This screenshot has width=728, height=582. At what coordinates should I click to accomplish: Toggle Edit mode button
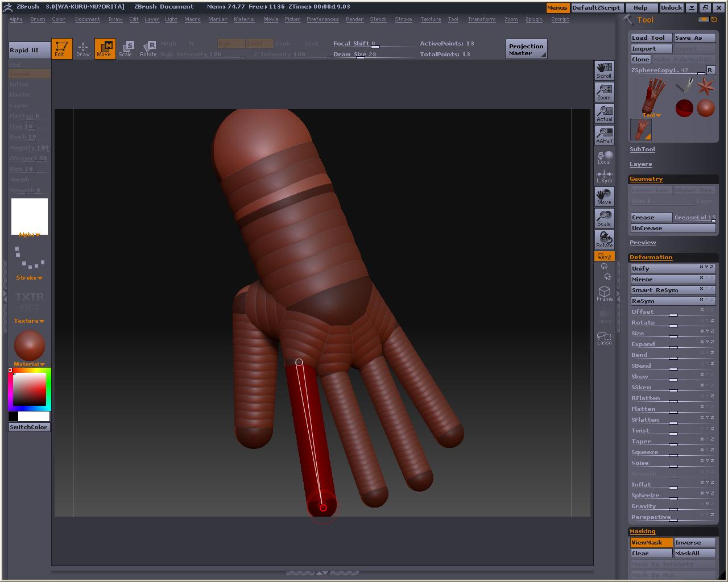tap(61, 48)
